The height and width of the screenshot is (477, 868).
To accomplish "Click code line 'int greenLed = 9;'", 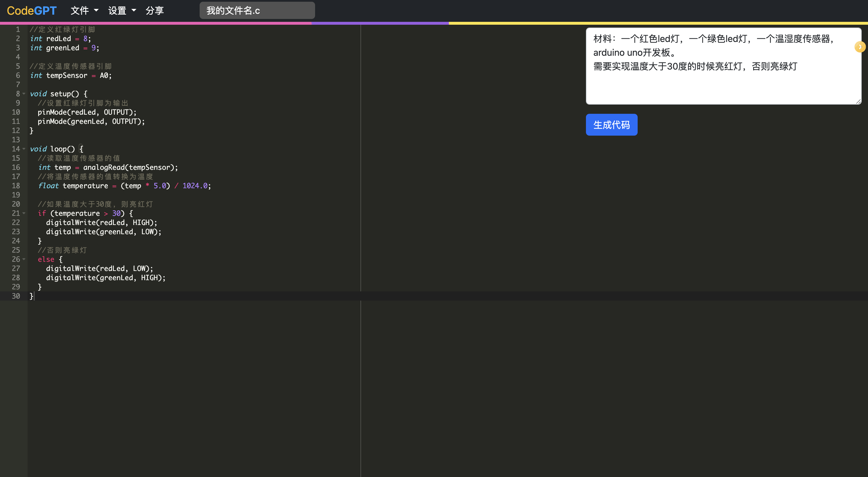I will (x=64, y=48).
